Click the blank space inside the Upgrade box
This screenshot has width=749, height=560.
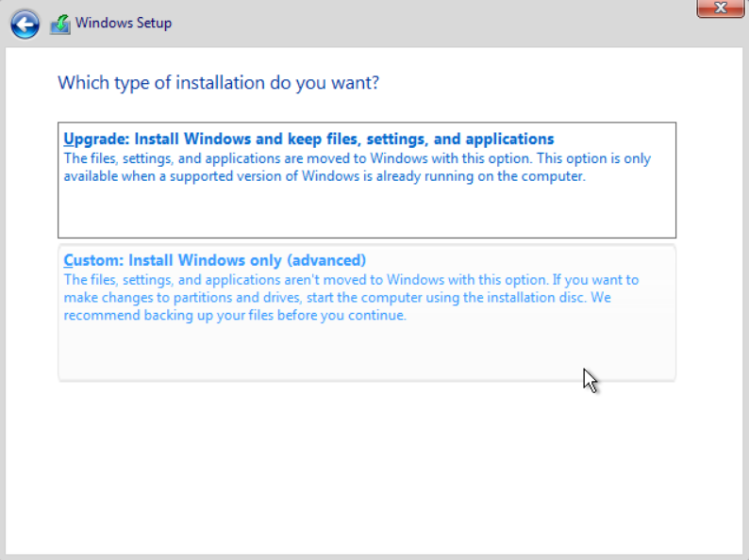(x=367, y=212)
